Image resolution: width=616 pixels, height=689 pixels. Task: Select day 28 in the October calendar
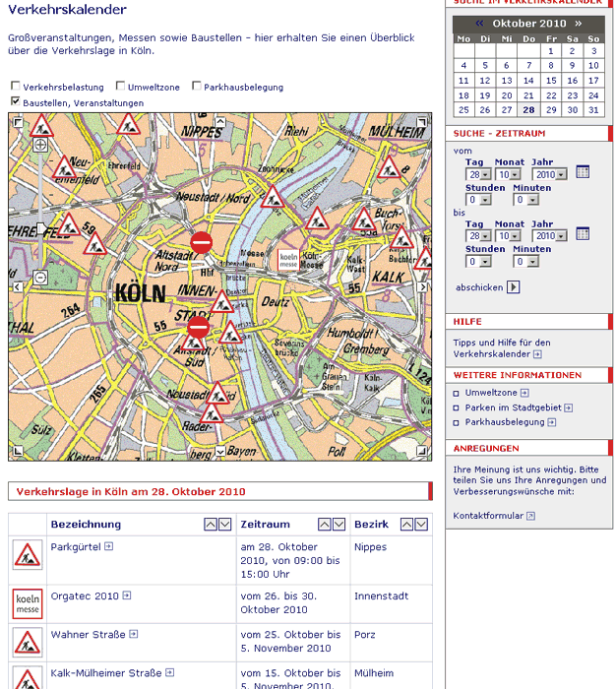[528, 110]
